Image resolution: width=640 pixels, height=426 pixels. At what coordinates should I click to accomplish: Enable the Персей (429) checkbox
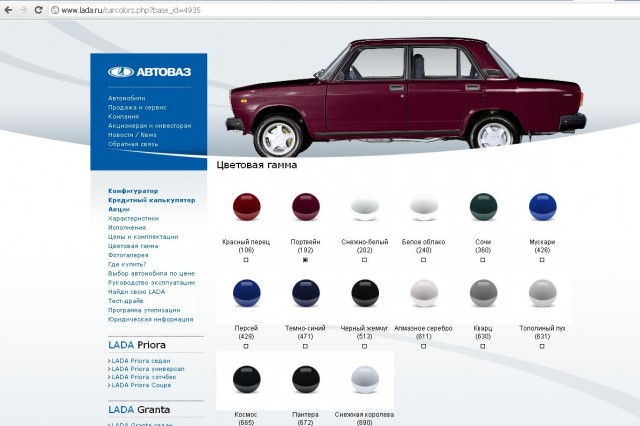pyautogui.click(x=246, y=346)
